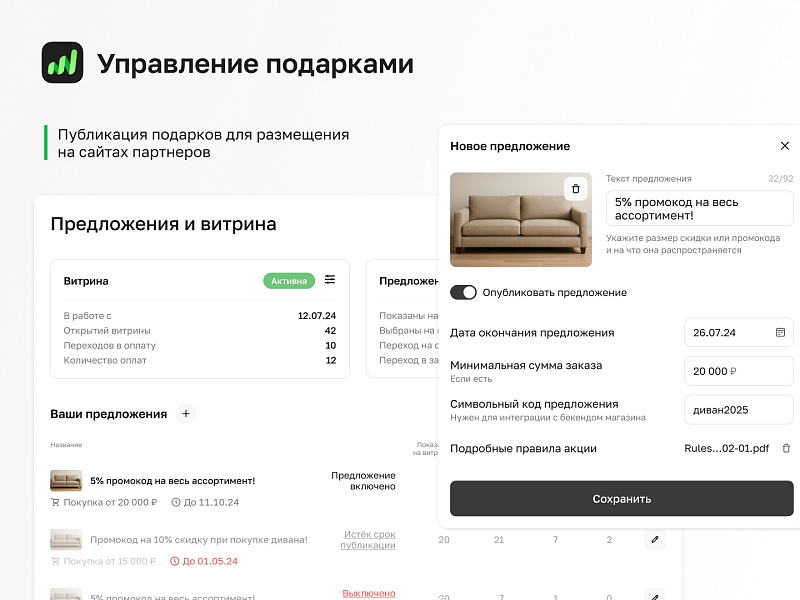Open the Rules...02-01.pdf file

point(726,448)
